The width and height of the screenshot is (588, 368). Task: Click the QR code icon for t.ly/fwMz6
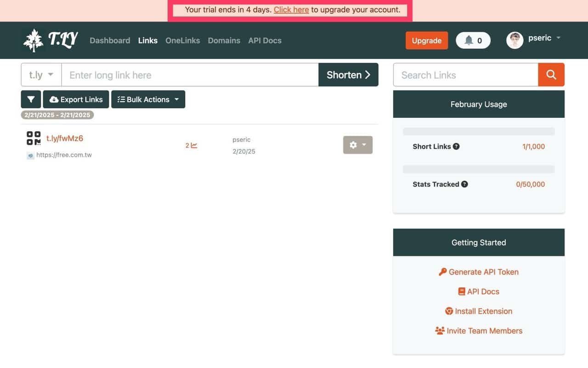(34, 138)
